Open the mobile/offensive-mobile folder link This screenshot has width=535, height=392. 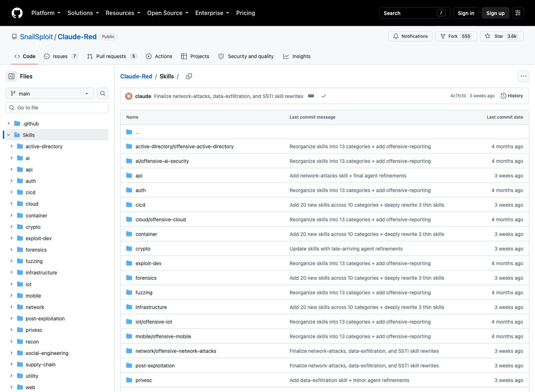pyautogui.click(x=163, y=336)
